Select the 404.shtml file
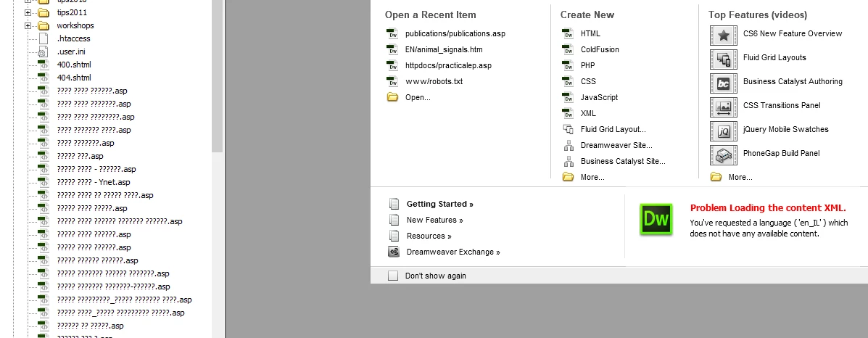Image resolution: width=868 pixels, height=338 pixels. pyautogui.click(x=74, y=78)
